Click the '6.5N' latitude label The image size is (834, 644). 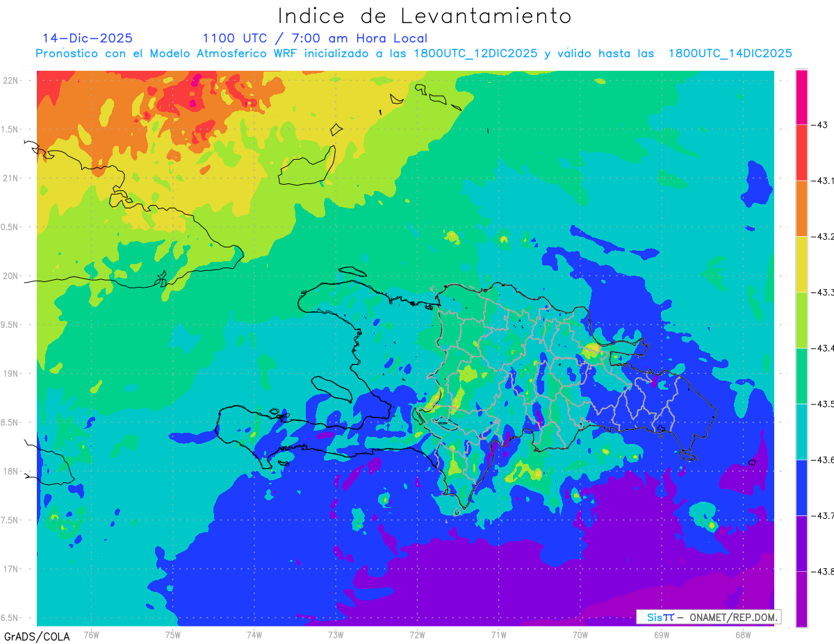[x=10, y=618]
